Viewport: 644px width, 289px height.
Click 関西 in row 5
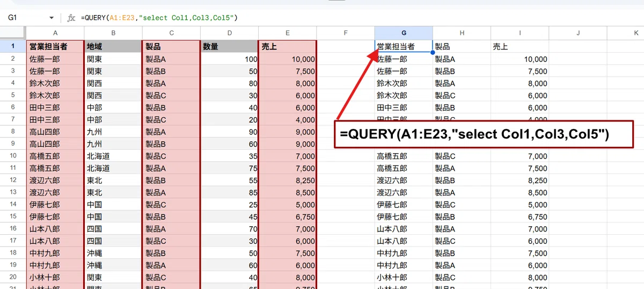click(x=113, y=96)
